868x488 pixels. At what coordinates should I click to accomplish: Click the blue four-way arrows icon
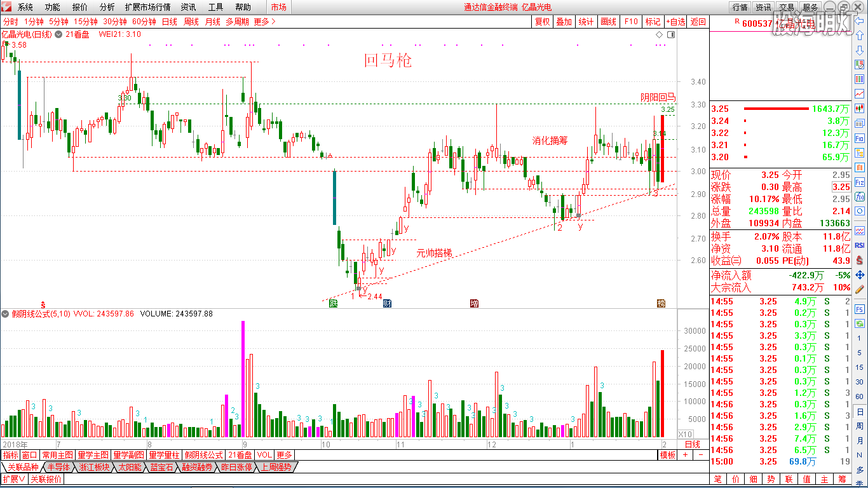(860, 274)
